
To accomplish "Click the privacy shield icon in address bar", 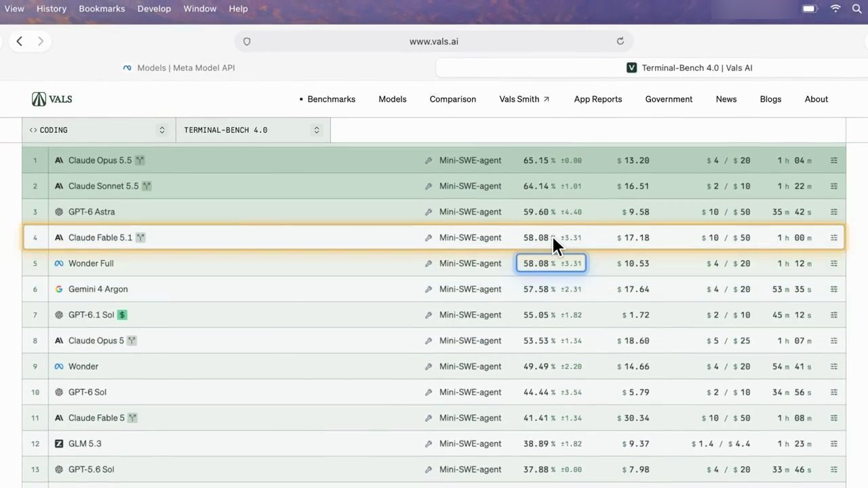I will tap(247, 41).
